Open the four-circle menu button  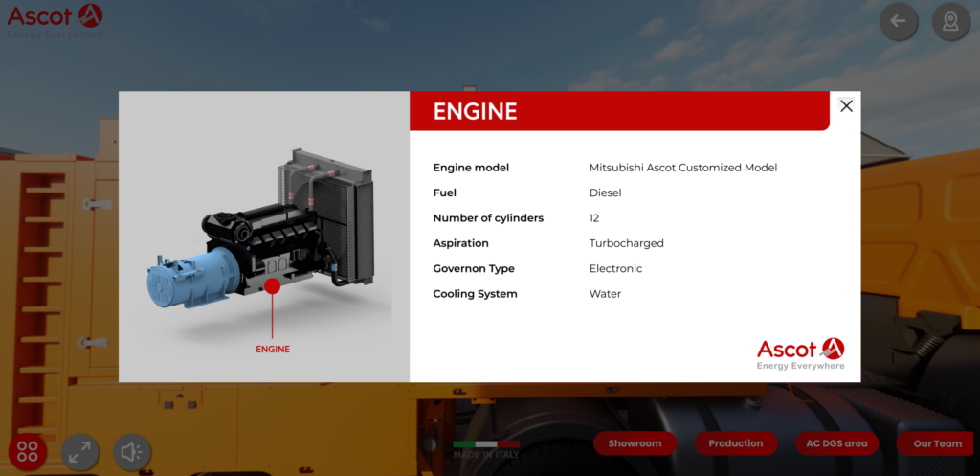28,452
